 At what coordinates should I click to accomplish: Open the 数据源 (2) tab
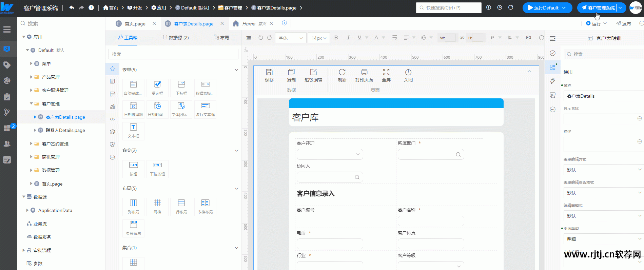(176, 38)
